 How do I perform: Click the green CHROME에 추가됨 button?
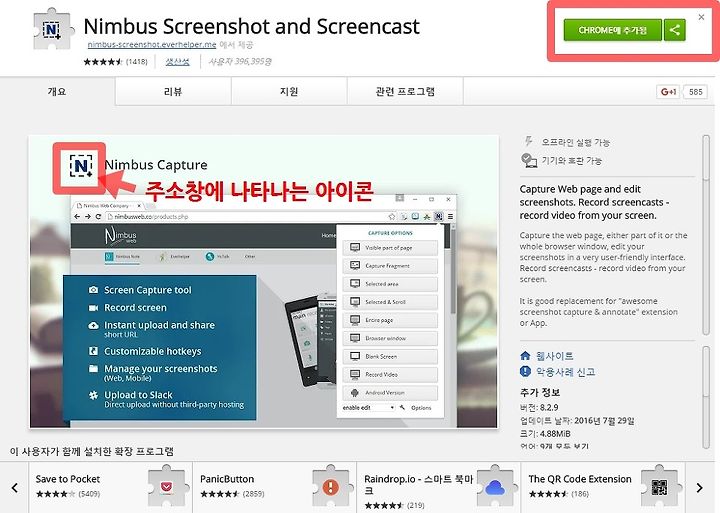point(613,30)
